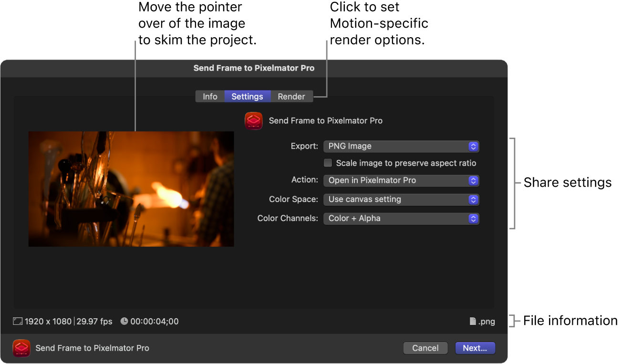Click the 00:00:04;00 duration text
Image resolution: width=622 pixels, height=364 pixels.
click(x=155, y=322)
